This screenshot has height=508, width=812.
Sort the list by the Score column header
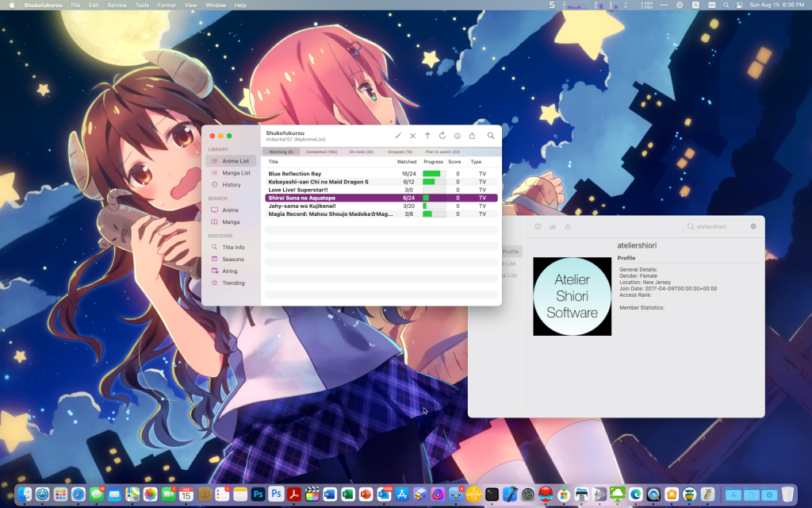454,162
